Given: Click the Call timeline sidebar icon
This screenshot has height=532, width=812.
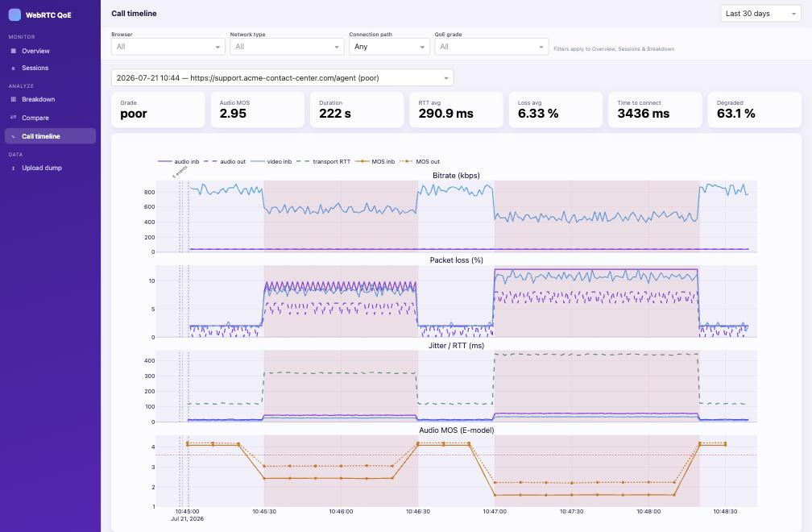Looking at the screenshot, I should (x=14, y=136).
